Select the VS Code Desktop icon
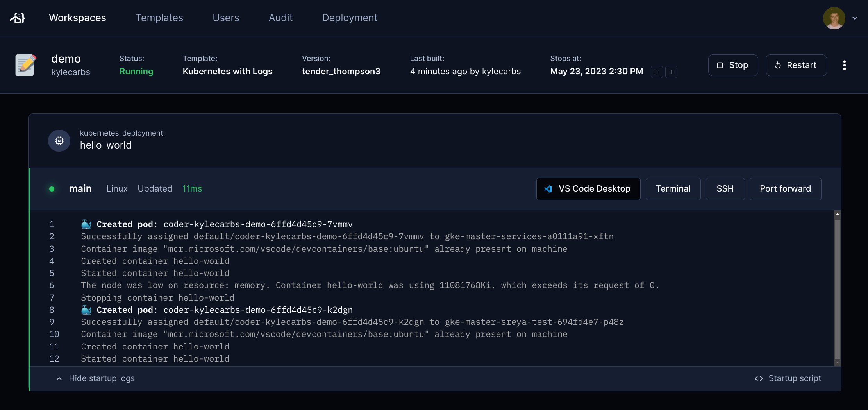868x410 pixels. coord(548,188)
